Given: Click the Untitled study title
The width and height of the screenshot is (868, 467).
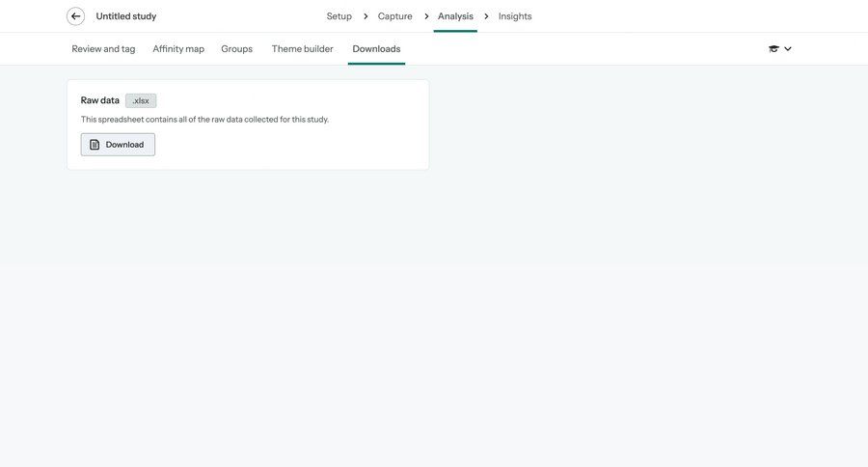Looking at the screenshot, I should pos(125,16).
